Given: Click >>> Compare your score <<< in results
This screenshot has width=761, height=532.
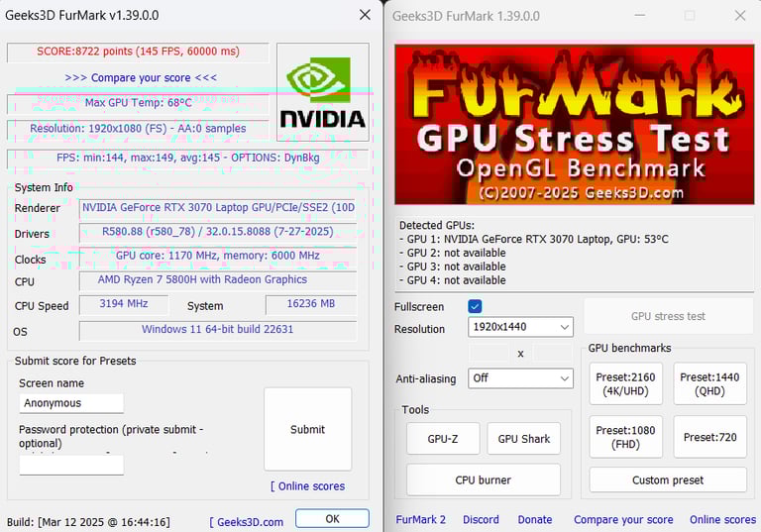Looking at the screenshot, I should point(141,77).
